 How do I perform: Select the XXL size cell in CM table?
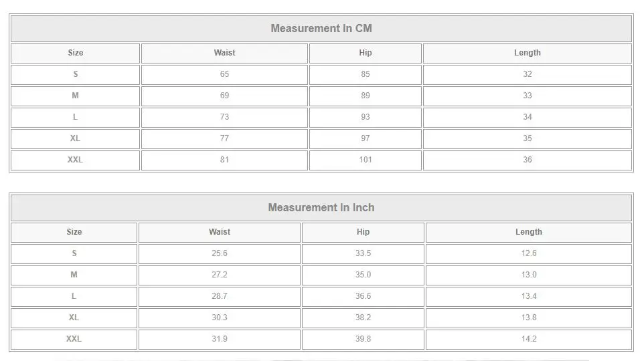click(x=75, y=160)
